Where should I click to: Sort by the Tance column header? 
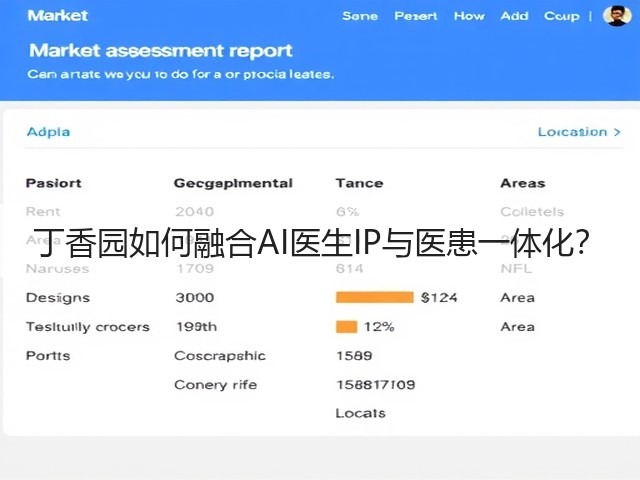(x=359, y=183)
